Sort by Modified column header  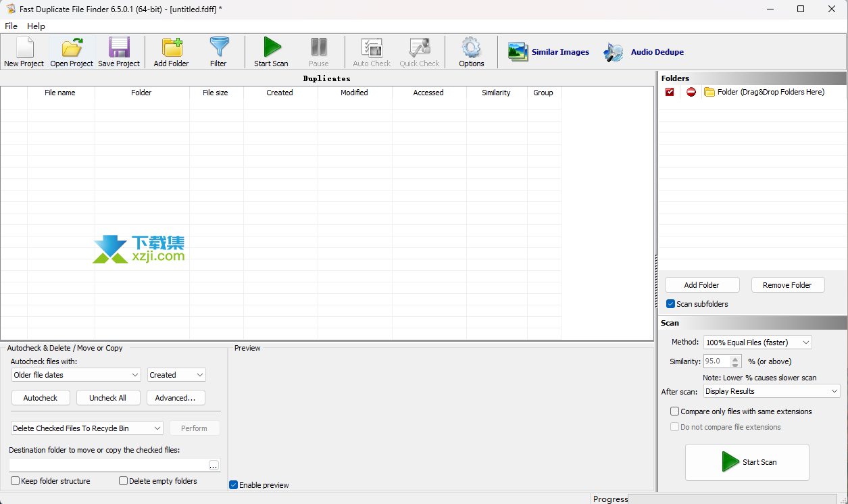354,93
